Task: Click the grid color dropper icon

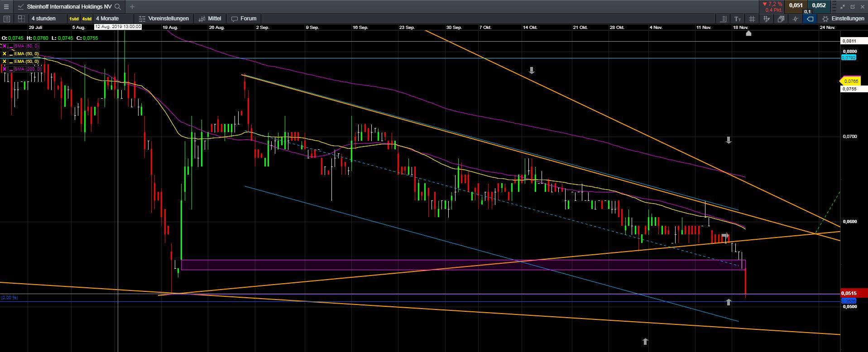Action: tap(767, 19)
